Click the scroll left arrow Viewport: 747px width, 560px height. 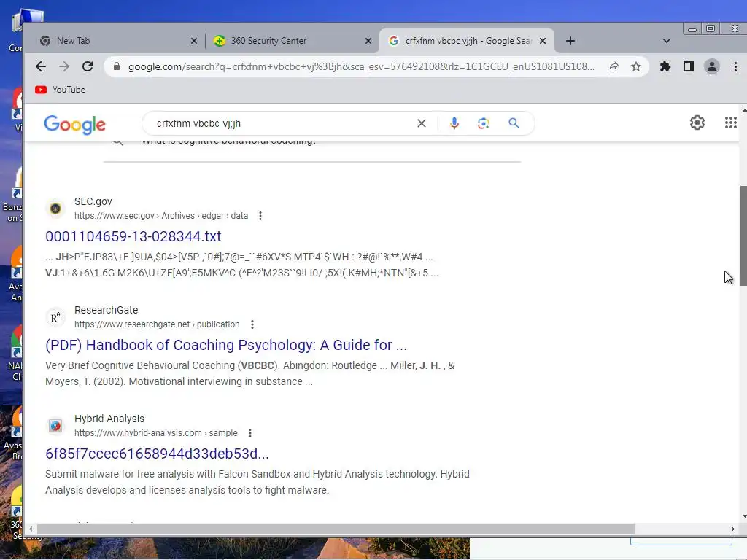[x=31, y=529]
